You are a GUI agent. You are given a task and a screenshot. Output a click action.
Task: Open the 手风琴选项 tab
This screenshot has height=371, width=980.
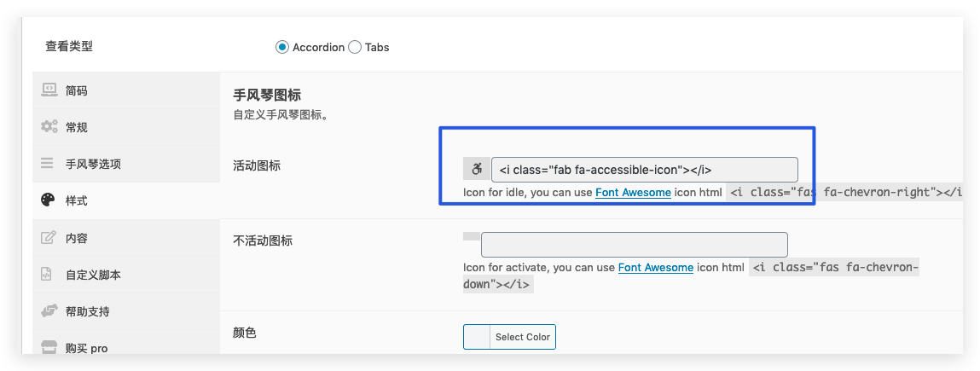point(93,164)
